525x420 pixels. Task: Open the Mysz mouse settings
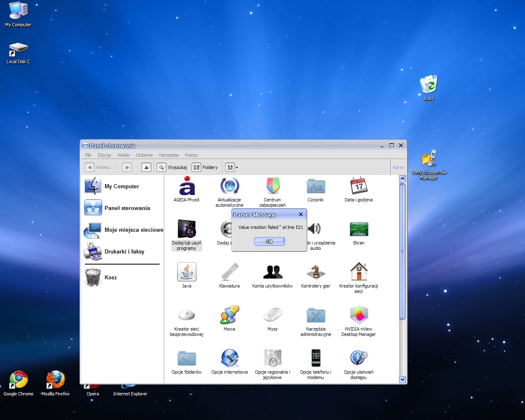point(272,316)
